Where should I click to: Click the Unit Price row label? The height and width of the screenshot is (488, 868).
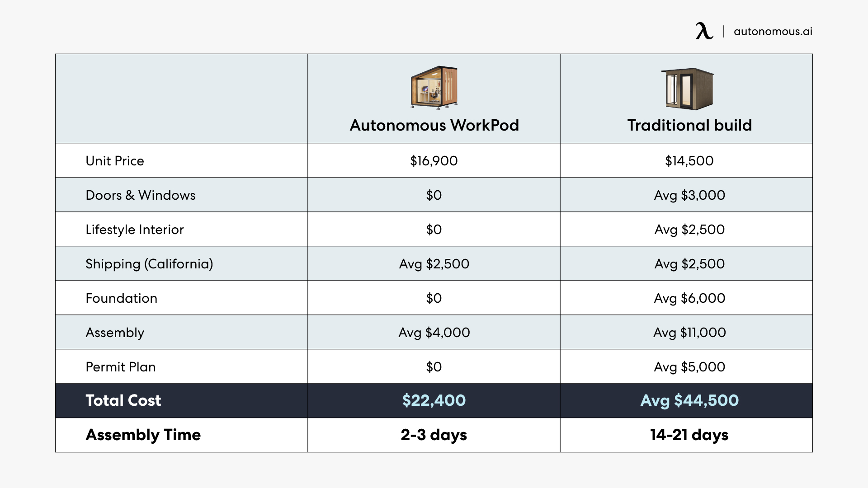click(x=115, y=161)
